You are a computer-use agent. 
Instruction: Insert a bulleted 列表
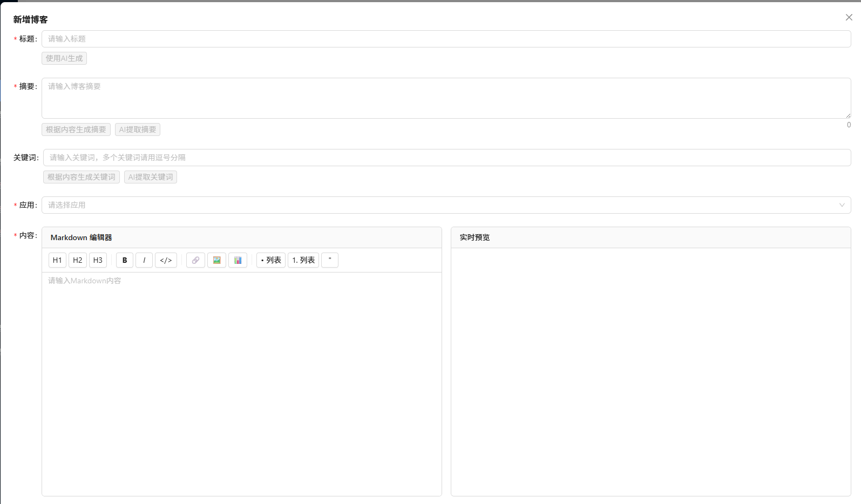pyautogui.click(x=271, y=260)
